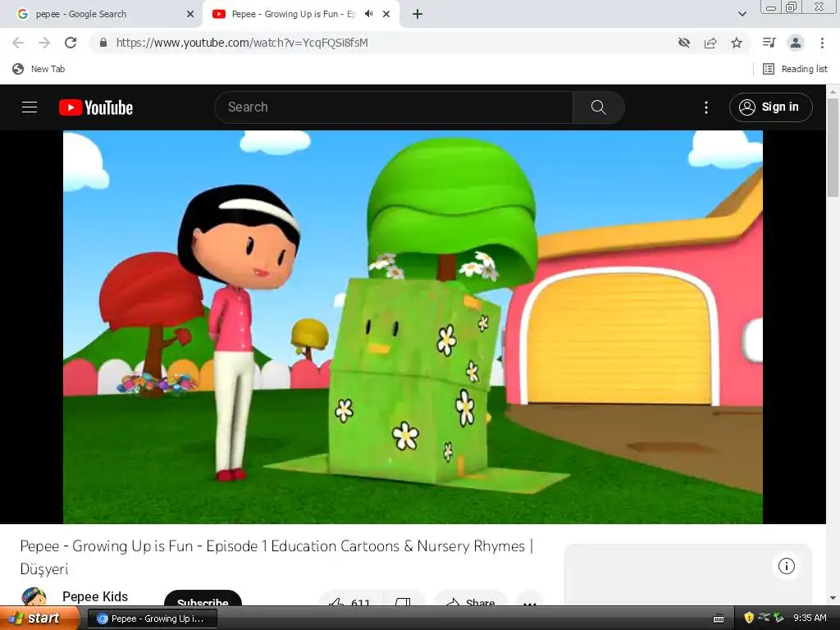Open the Chrome profile avatar menu
This screenshot has height=630, width=840.
pyautogui.click(x=796, y=43)
